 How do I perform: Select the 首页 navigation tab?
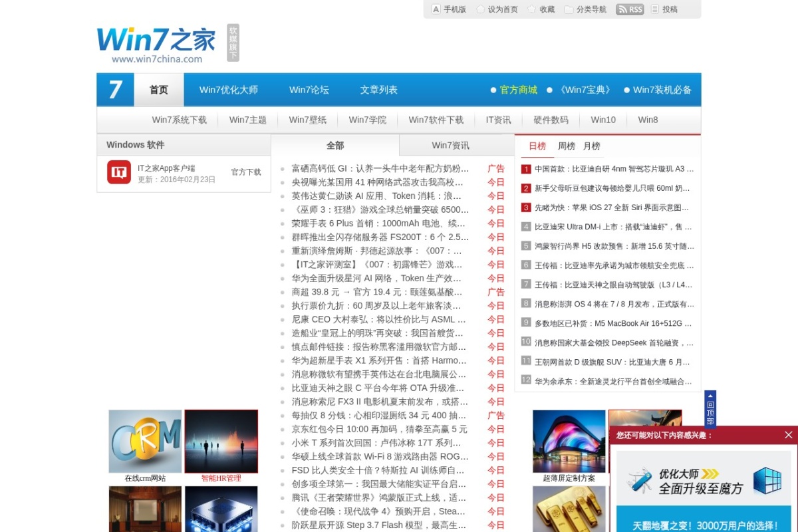[159, 90]
